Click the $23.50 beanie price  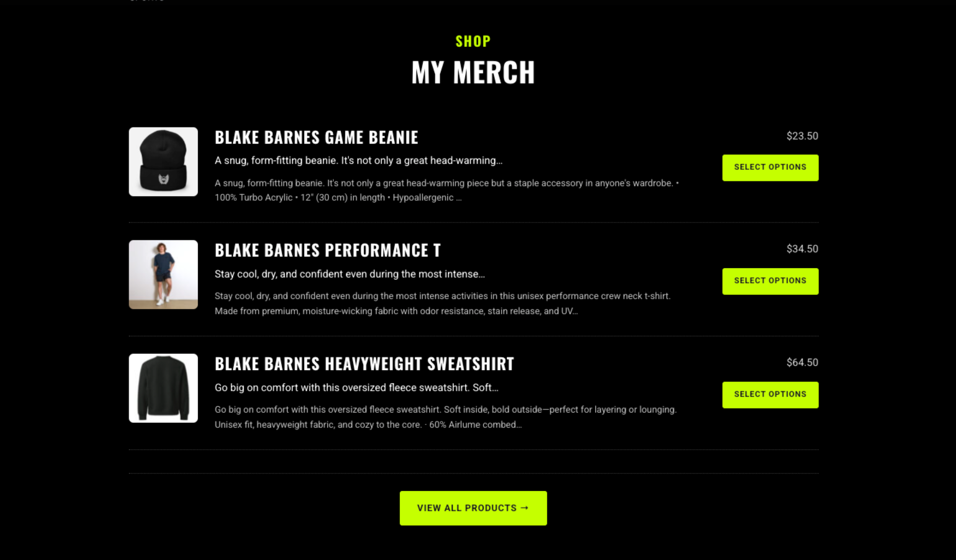pyautogui.click(x=802, y=136)
